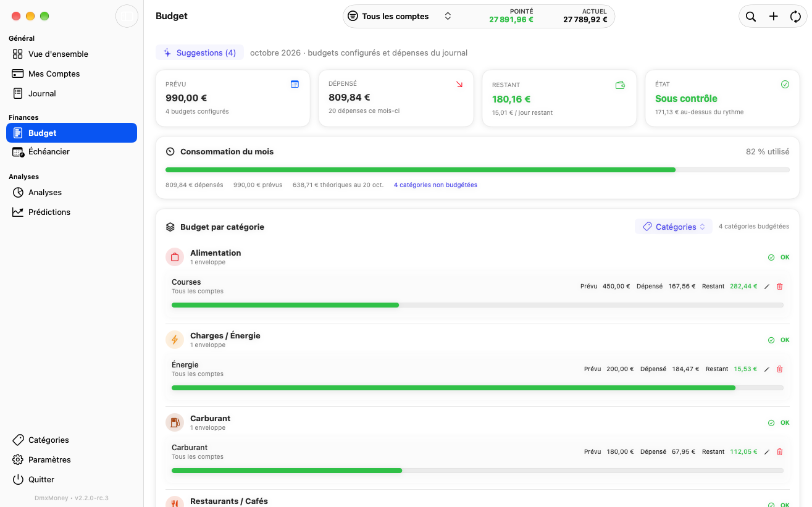Click the plus add icon
Image resolution: width=812 pixels, height=507 pixels.
point(773,17)
